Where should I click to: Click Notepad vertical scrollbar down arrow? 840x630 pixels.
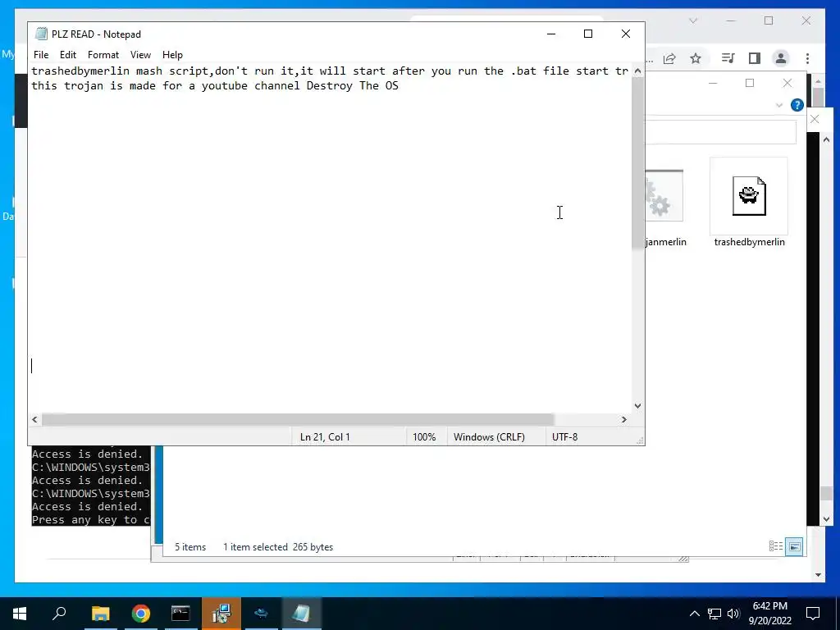637,405
